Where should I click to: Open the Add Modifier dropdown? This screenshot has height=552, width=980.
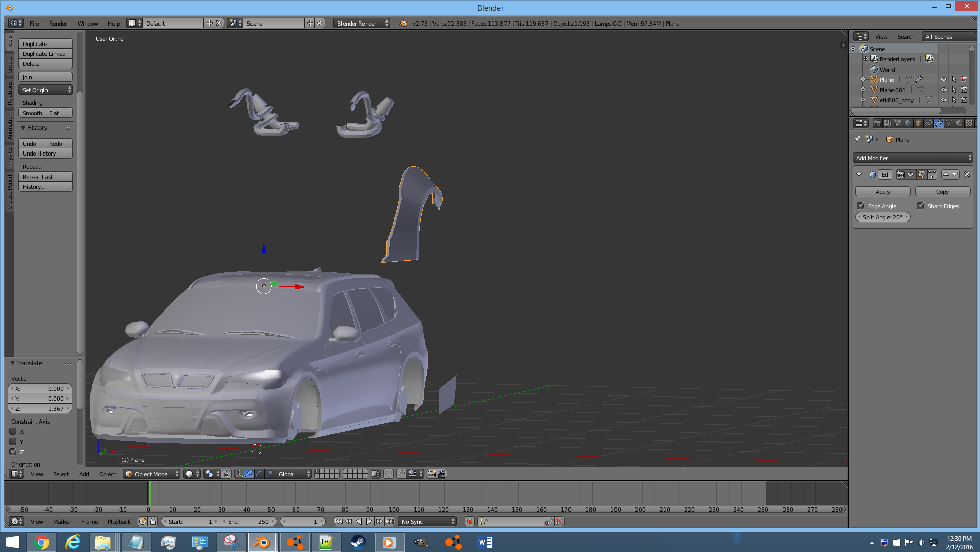(x=913, y=158)
